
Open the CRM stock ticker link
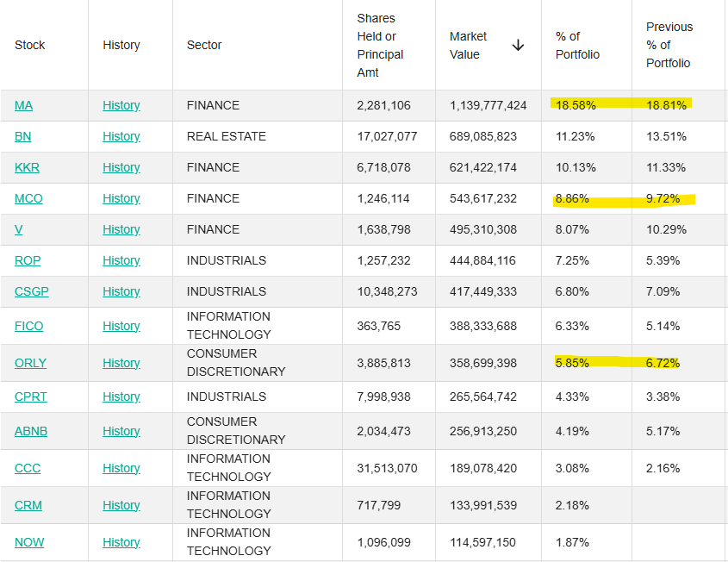28,505
